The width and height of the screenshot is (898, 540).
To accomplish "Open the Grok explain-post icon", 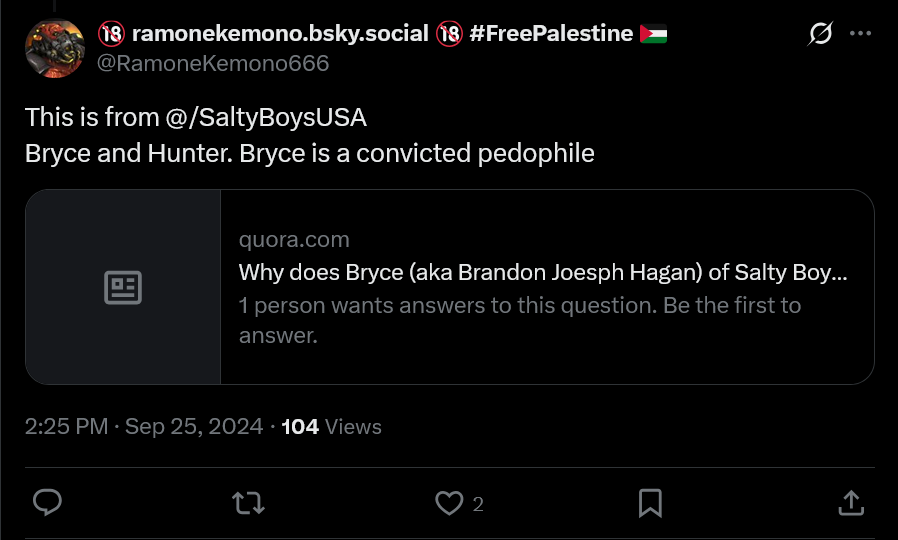I will point(820,35).
